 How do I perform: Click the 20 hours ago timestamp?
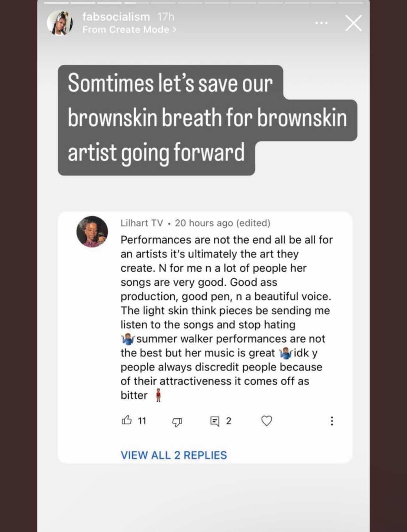pyautogui.click(x=204, y=223)
